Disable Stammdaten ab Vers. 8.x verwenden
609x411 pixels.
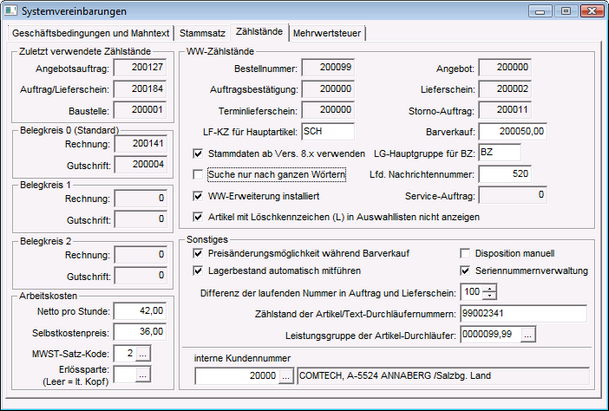pyautogui.click(x=198, y=153)
